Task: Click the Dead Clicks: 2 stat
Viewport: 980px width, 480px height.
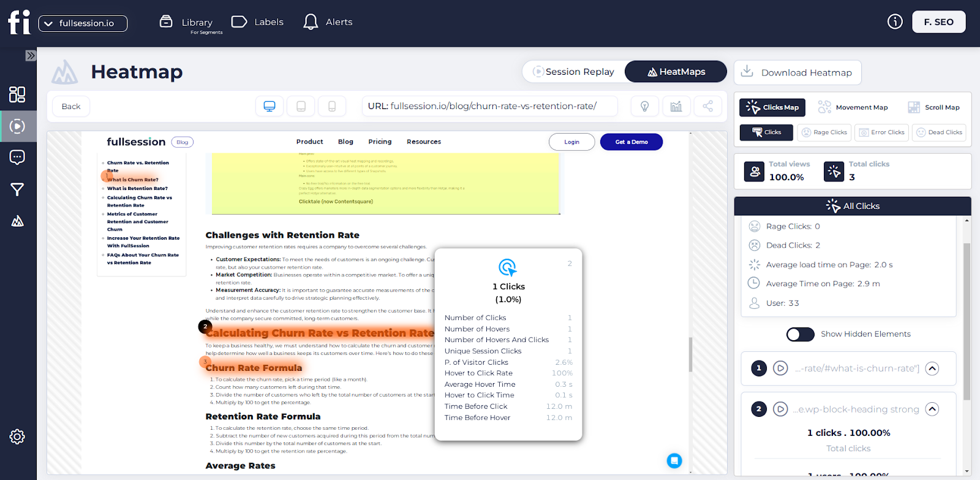Action: tap(784, 245)
